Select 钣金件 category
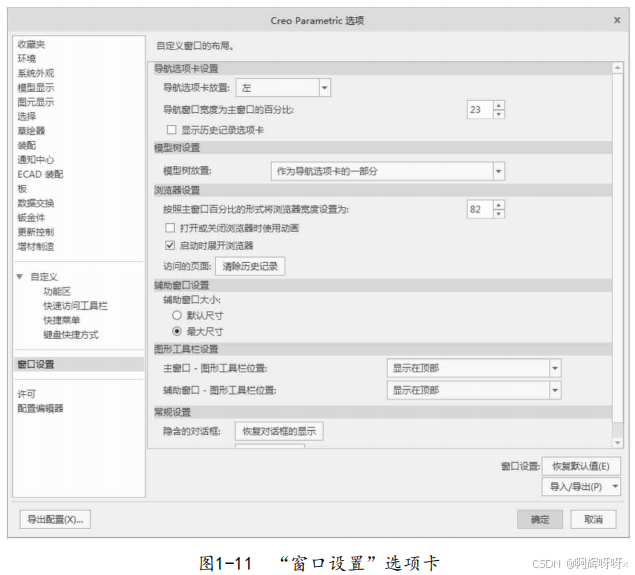Screen dimensions: 635x575 (31, 217)
